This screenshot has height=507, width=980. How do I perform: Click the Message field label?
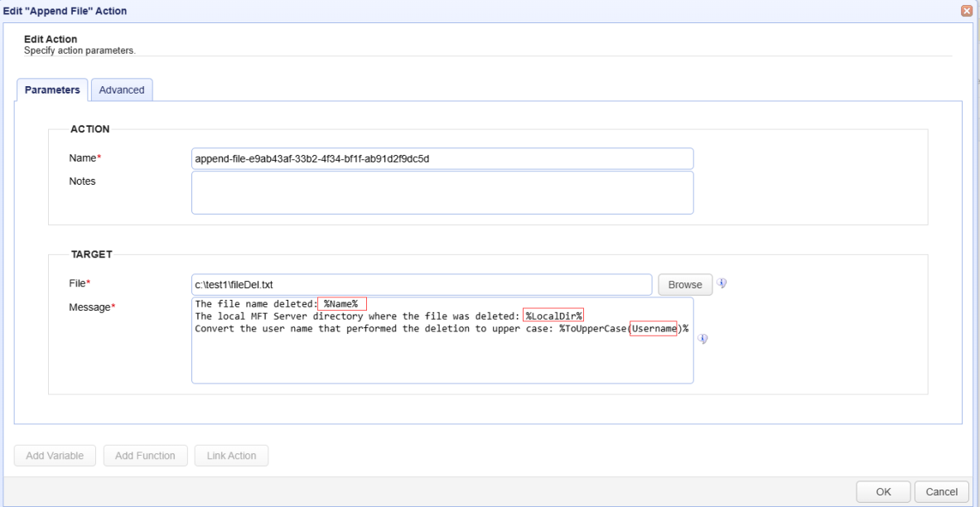91,308
